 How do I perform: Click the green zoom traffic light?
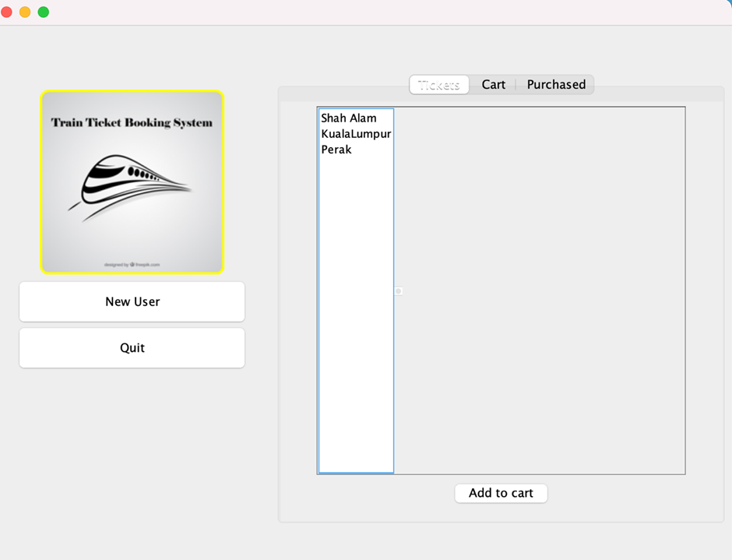point(44,12)
